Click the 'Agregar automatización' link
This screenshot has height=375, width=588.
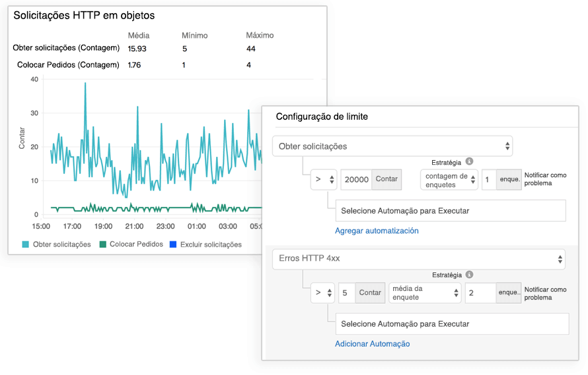[x=377, y=231]
